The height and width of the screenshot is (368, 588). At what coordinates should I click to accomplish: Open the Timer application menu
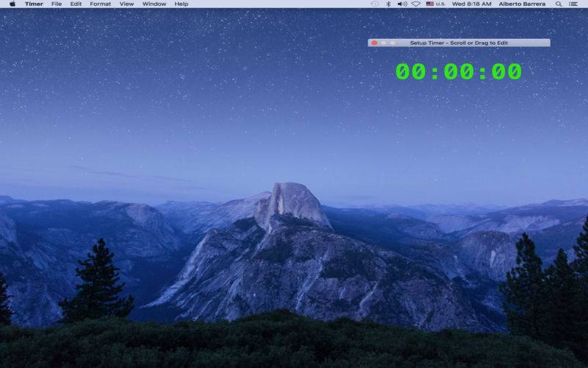[34, 4]
